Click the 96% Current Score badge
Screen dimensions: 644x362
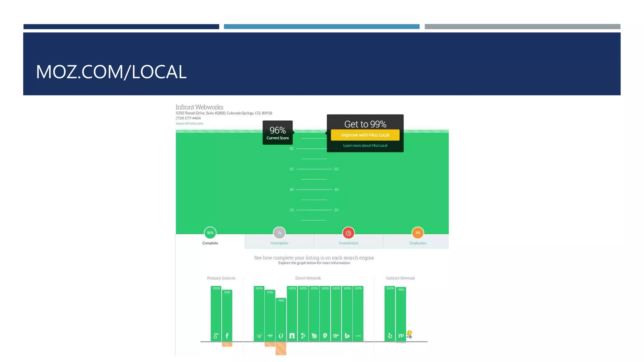click(x=278, y=133)
